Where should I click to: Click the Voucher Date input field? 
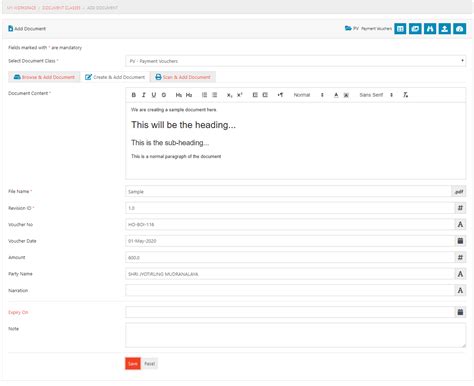(290, 241)
